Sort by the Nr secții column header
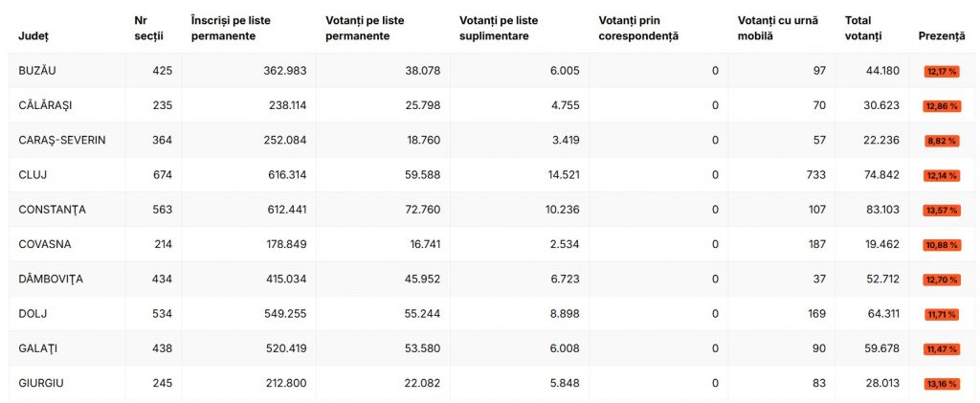Viewport: 980px width, 403px height. coord(148,28)
